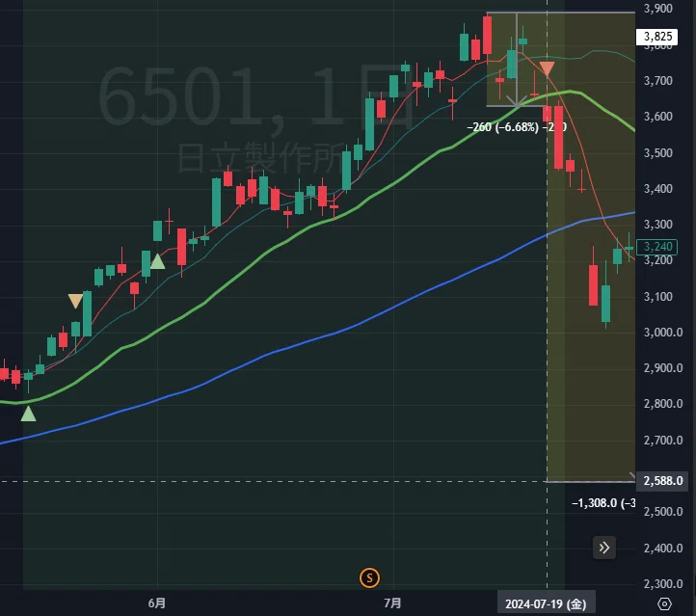Select the 3,825 price label on axis
Screen dimensions: 696x616
point(656,37)
